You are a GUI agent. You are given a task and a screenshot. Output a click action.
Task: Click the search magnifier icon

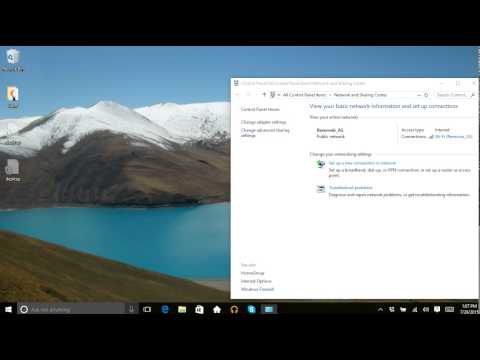pos(473,95)
